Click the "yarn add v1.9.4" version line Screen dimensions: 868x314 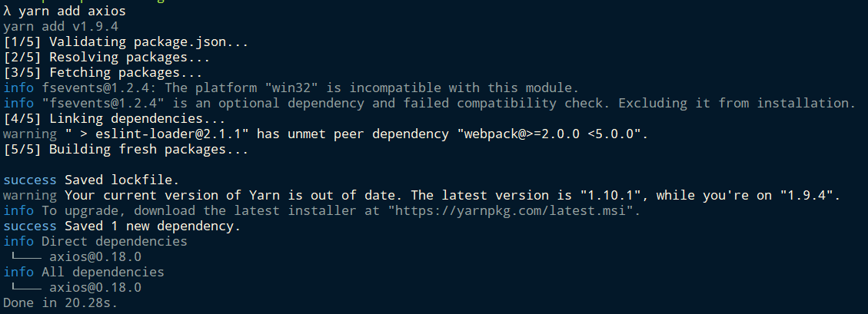click(60, 27)
